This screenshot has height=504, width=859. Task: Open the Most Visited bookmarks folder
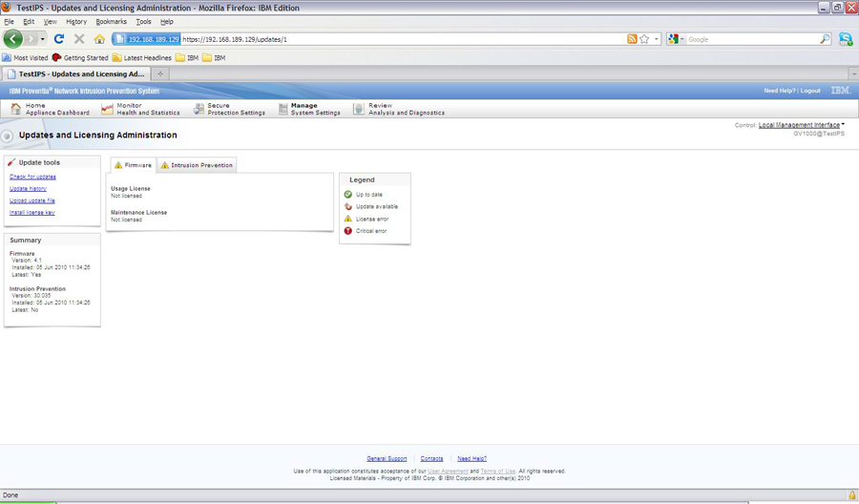coord(25,57)
